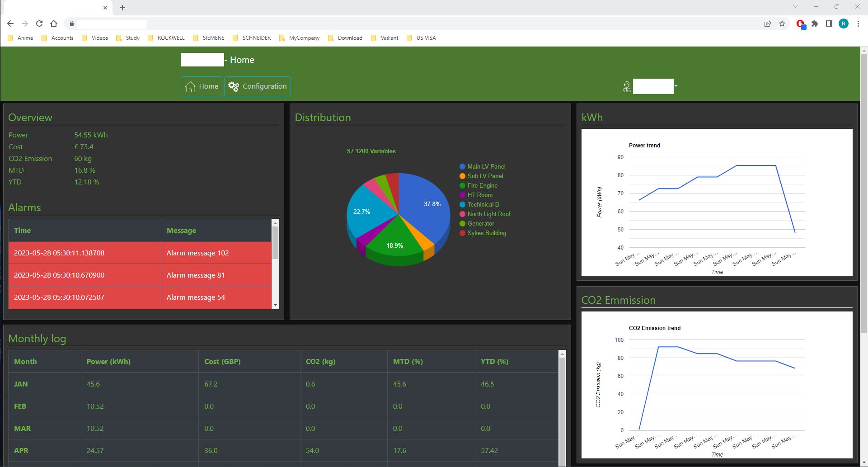Open the US VISA bookmarks folder

(x=422, y=38)
